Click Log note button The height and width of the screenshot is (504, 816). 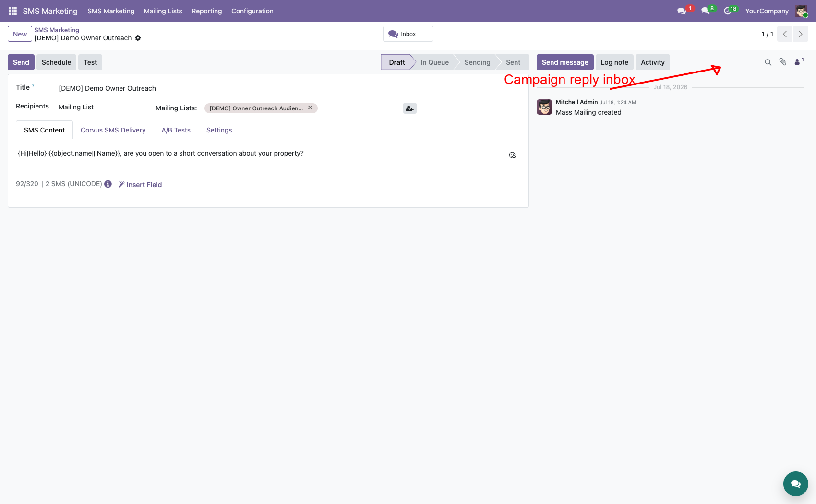click(x=614, y=62)
